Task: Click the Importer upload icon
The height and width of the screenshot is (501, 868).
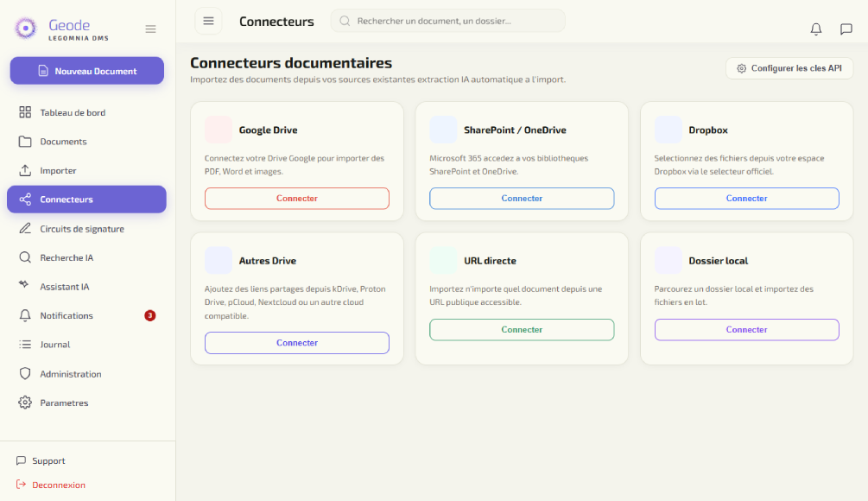Action: tap(25, 170)
